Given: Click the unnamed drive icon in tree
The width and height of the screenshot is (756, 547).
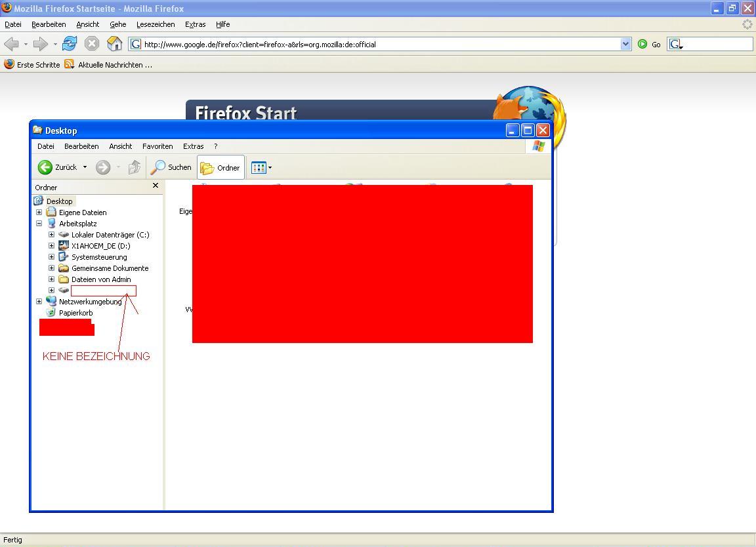Looking at the screenshot, I should point(64,290).
